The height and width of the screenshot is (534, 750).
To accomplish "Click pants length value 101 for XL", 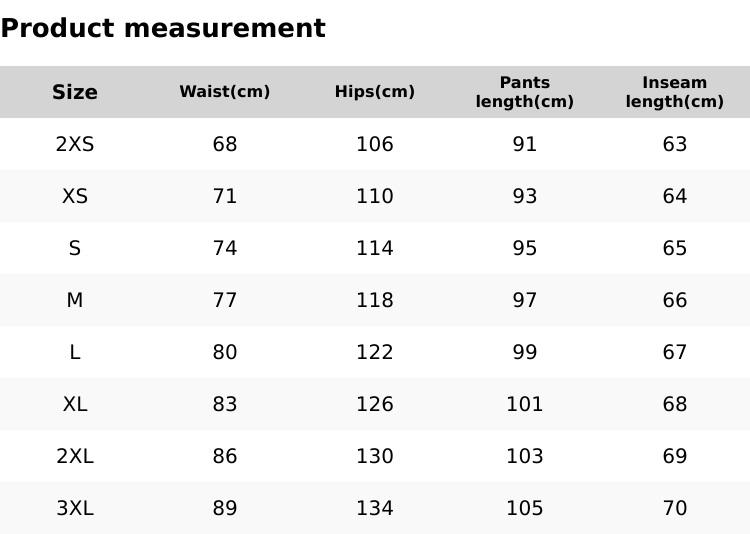I will point(525,404).
